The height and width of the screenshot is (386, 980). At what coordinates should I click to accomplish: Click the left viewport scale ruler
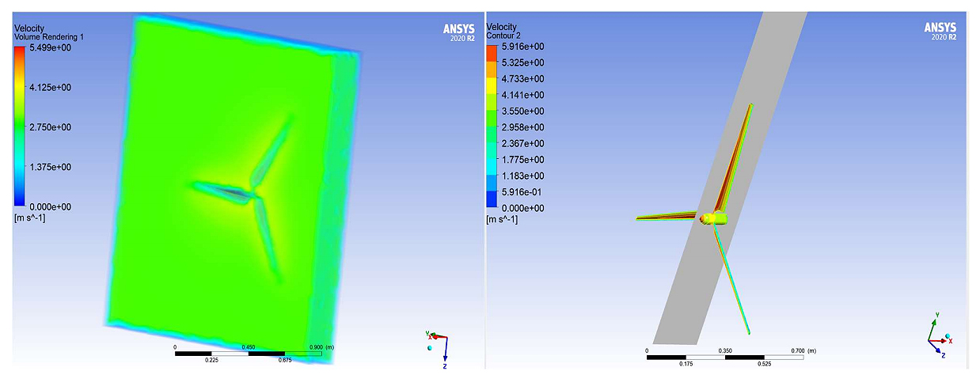248,353
